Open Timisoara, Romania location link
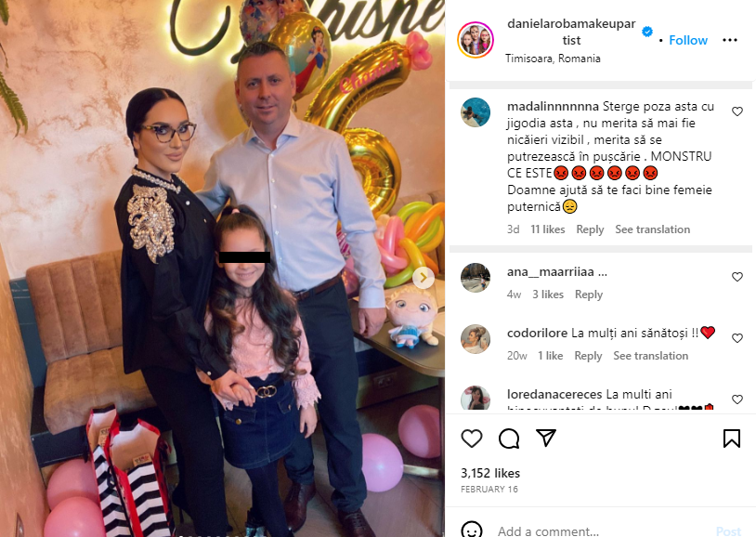 pos(553,59)
